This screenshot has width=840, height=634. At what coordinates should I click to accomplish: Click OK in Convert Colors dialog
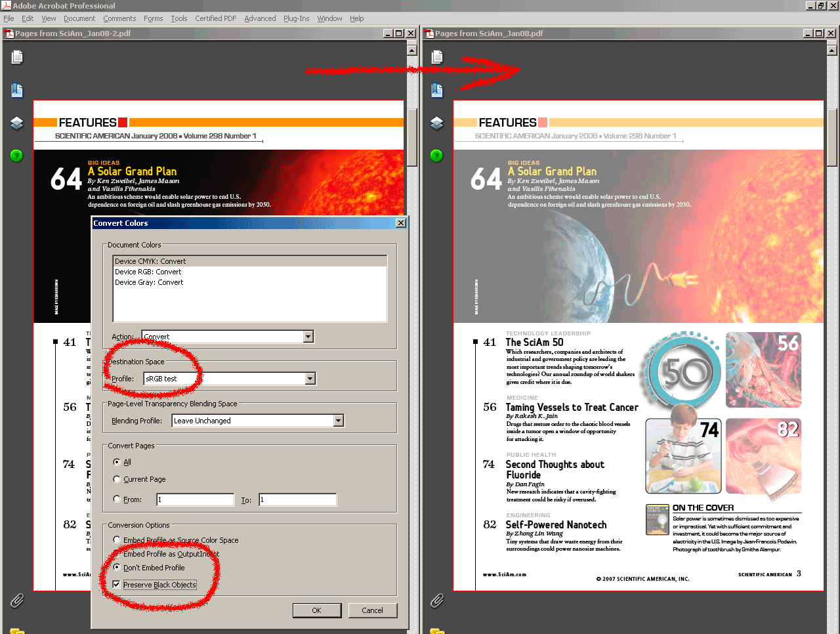[x=317, y=610]
